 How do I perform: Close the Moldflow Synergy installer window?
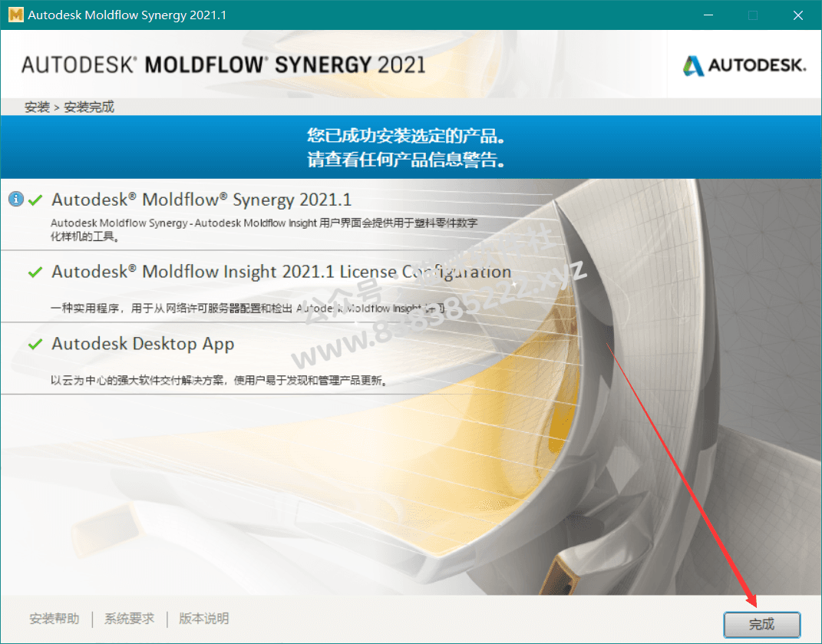coord(798,15)
